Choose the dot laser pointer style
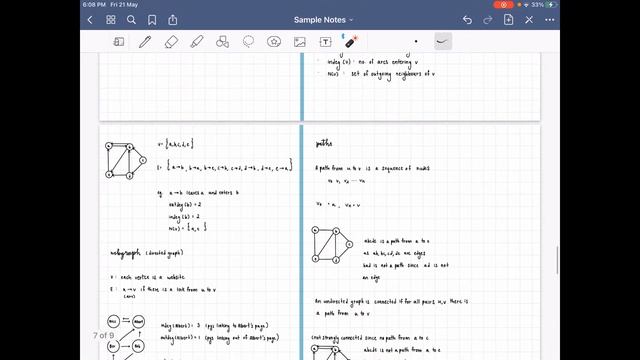The image size is (640, 360). (x=416, y=41)
